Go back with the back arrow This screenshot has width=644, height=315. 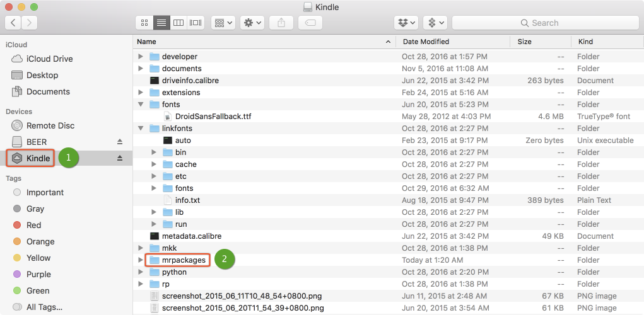click(x=13, y=23)
